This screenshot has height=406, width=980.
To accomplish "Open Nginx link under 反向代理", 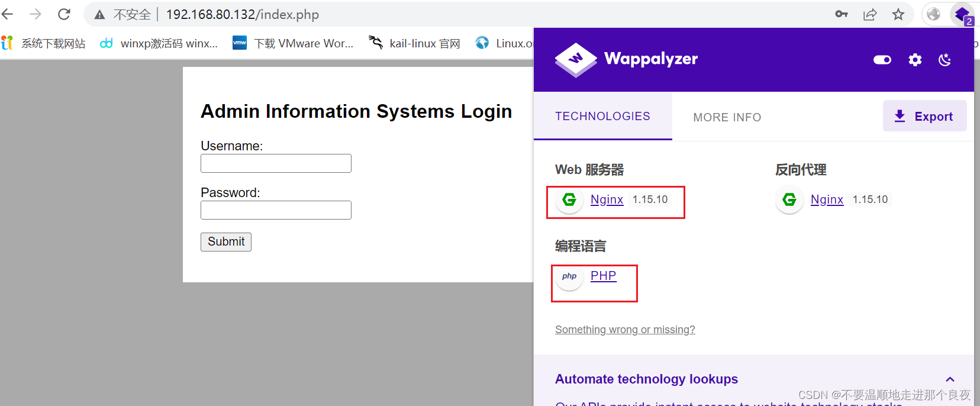I will tap(827, 199).
